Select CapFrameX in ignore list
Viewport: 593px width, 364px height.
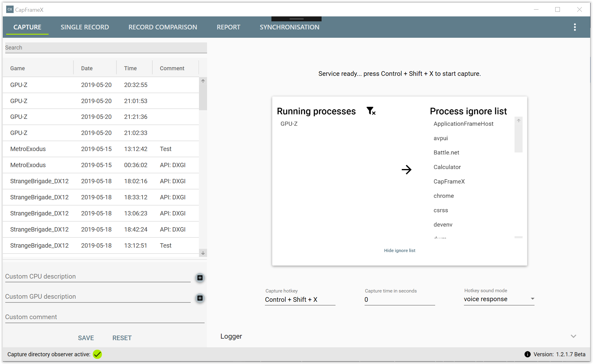449,181
